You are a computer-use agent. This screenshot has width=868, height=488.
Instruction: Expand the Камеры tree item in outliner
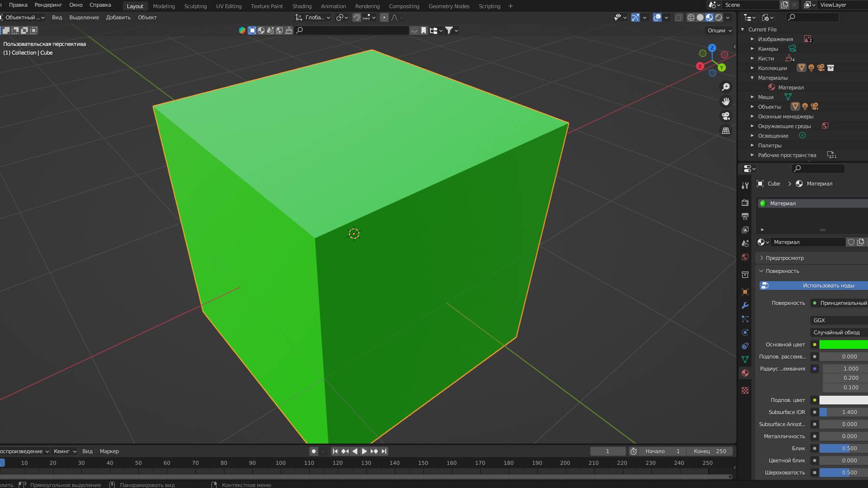click(x=752, y=49)
